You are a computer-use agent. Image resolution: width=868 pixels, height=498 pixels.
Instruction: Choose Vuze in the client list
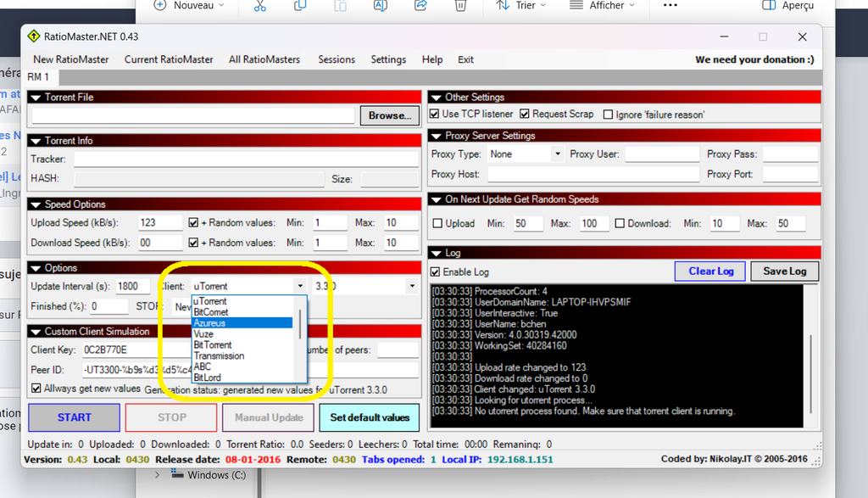[x=242, y=334]
